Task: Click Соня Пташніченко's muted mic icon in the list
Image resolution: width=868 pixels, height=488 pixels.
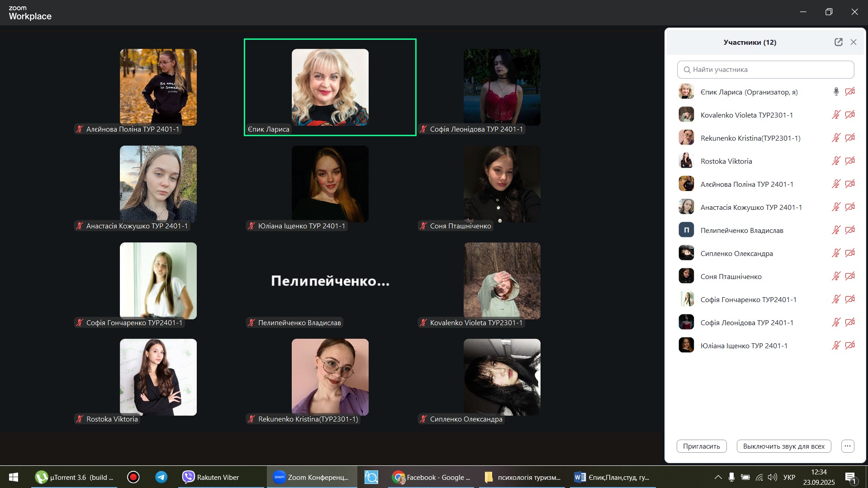Action: [836, 276]
